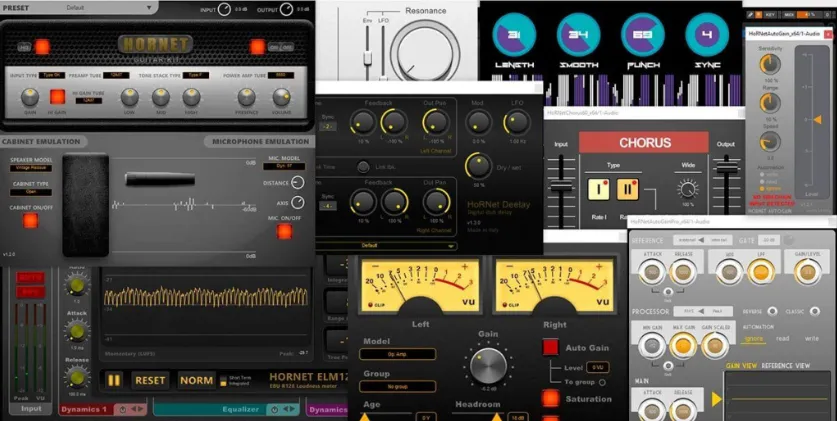Click the RESET button on ELM128

150,380
